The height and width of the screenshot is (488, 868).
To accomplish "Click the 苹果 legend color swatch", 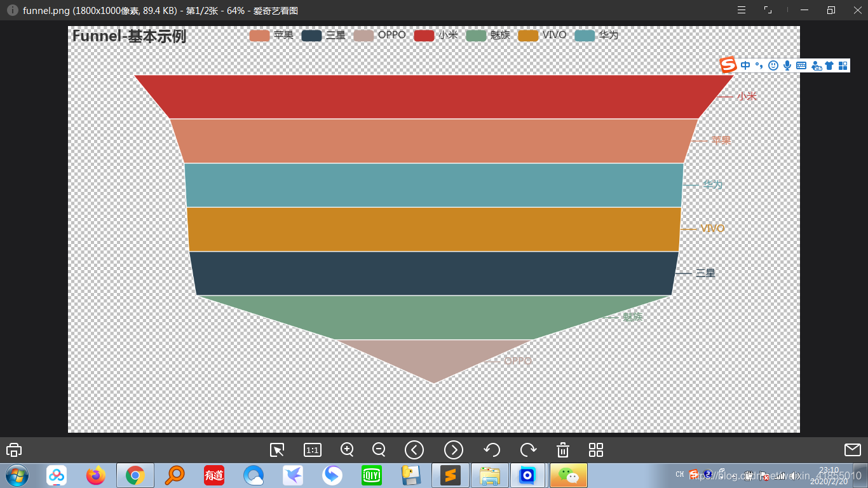I will coord(260,35).
